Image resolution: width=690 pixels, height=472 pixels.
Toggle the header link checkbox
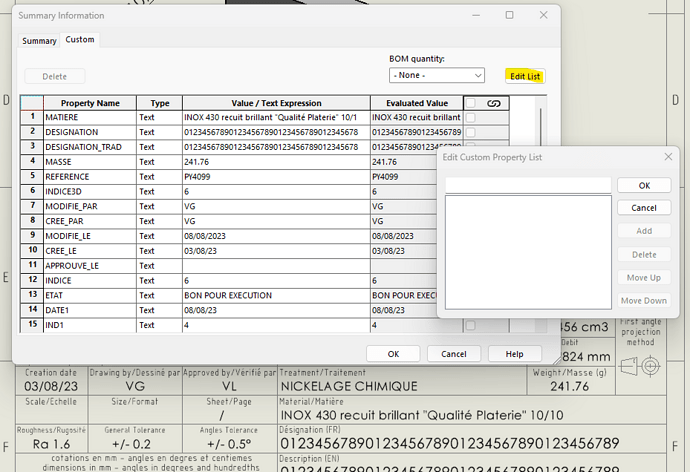click(471, 103)
